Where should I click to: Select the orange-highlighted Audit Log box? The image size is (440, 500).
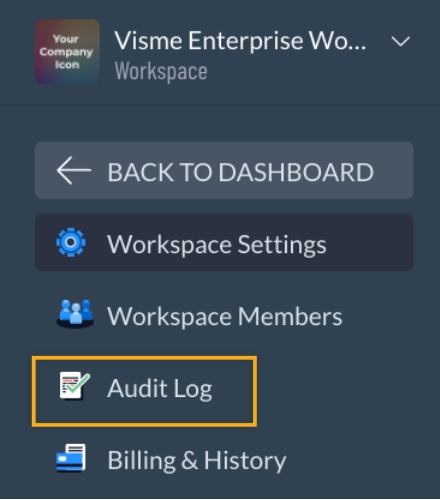pos(144,391)
